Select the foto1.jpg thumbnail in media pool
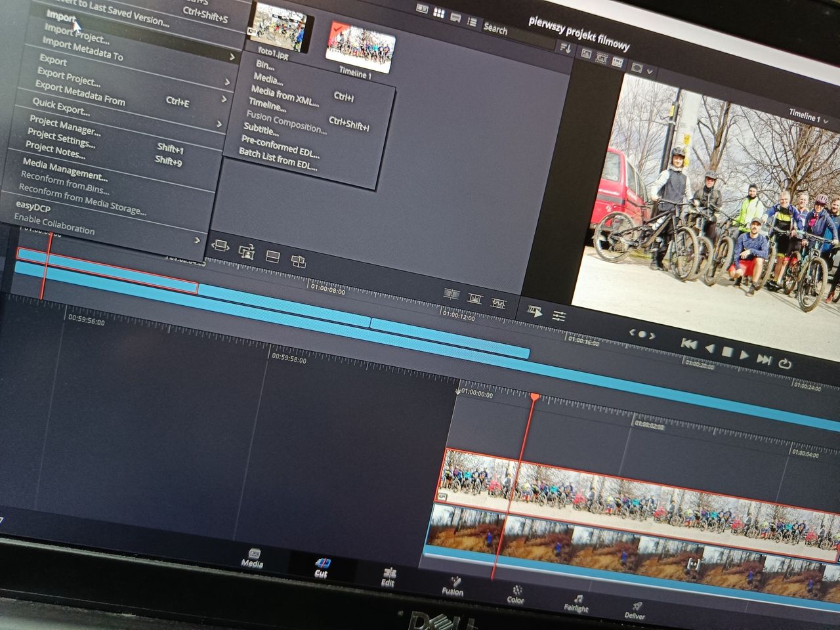Viewport: 840px width, 630px height. (280, 29)
